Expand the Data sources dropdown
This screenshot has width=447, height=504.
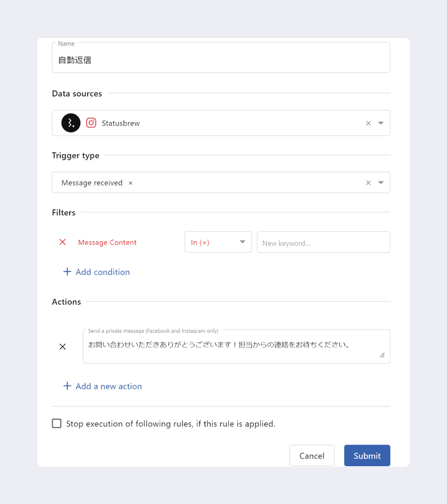[x=381, y=123]
